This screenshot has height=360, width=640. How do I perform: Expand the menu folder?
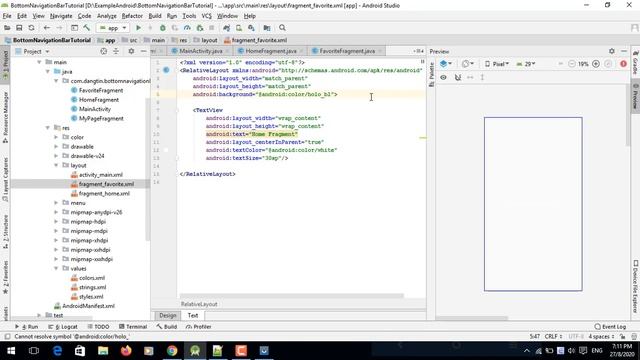(x=56, y=203)
